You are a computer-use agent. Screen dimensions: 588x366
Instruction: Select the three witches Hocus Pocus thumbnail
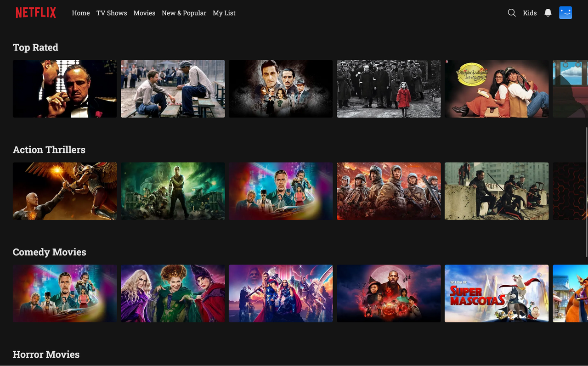(173, 293)
